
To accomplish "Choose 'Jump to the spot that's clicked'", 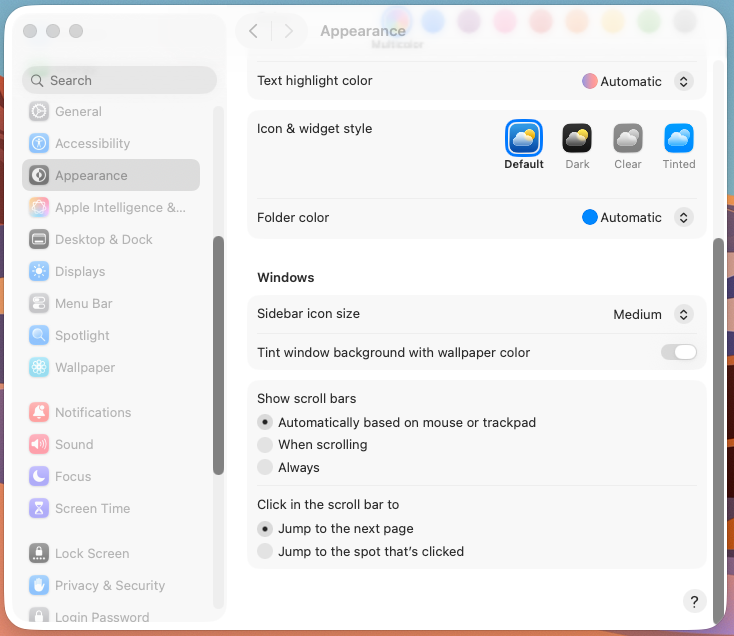I will [x=265, y=552].
